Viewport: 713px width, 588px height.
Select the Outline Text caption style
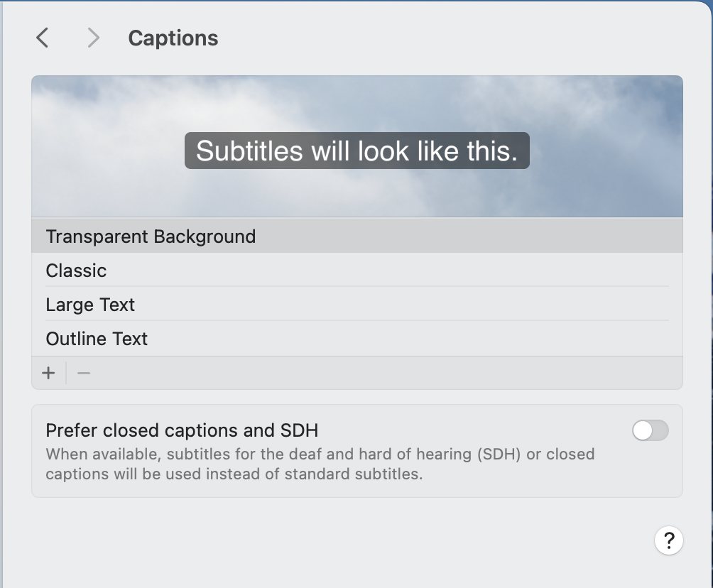coord(97,339)
